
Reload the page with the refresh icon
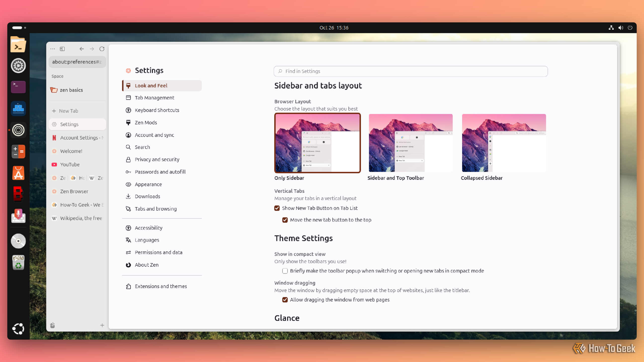[102, 49]
